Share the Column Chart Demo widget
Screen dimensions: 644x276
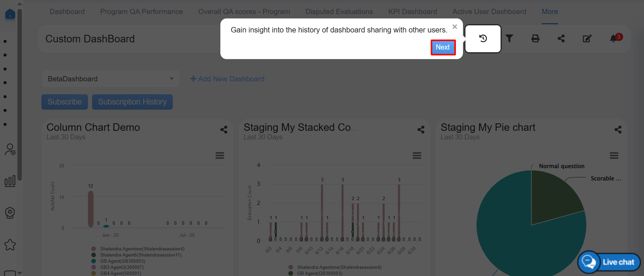point(224,130)
